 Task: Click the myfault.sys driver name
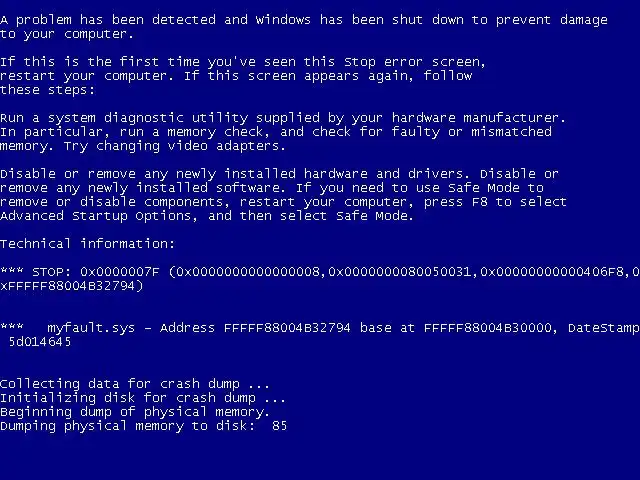pos(91,328)
